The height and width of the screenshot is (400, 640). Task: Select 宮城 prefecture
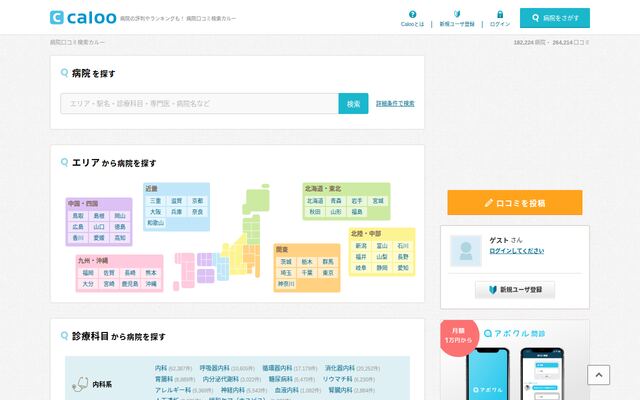(378, 201)
